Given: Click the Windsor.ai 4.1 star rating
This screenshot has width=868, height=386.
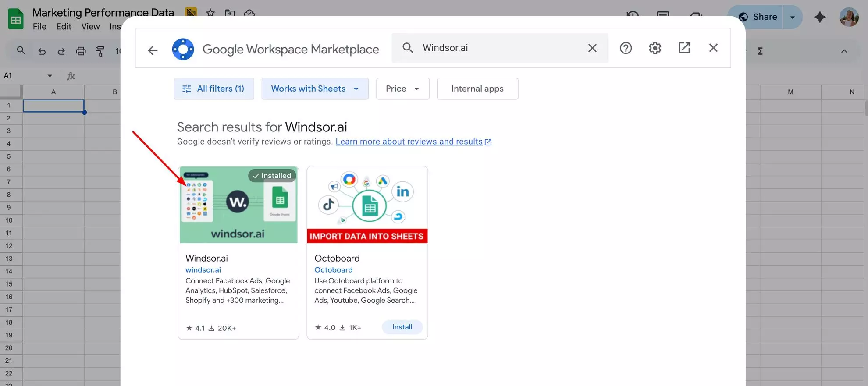Looking at the screenshot, I should click(x=195, y=328).
